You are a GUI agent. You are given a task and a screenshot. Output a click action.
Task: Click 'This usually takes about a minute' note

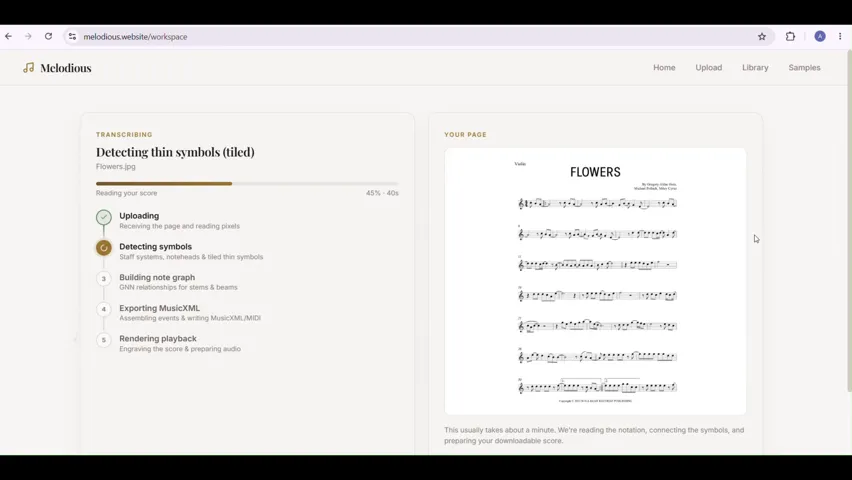594,435
